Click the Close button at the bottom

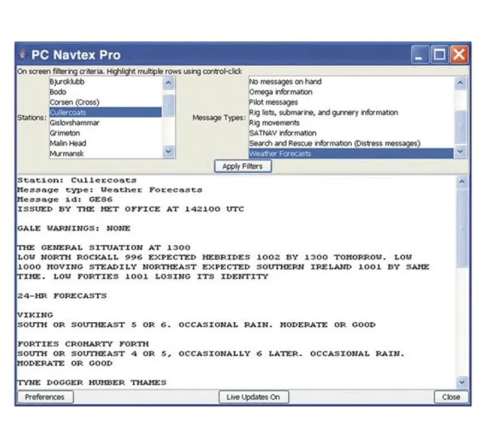point(451,397)
